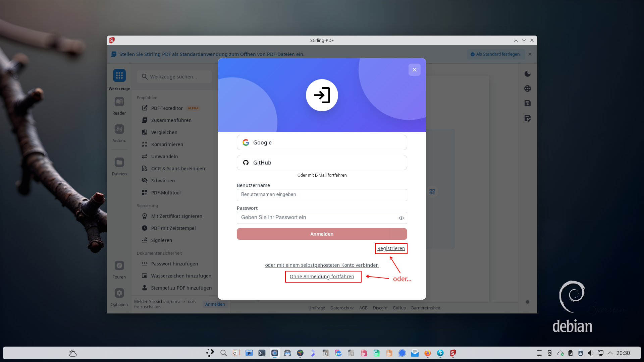The width and height of the screenshot is (644, 362).
Task: Toggle dark mode moon icon
Action: 528,74
